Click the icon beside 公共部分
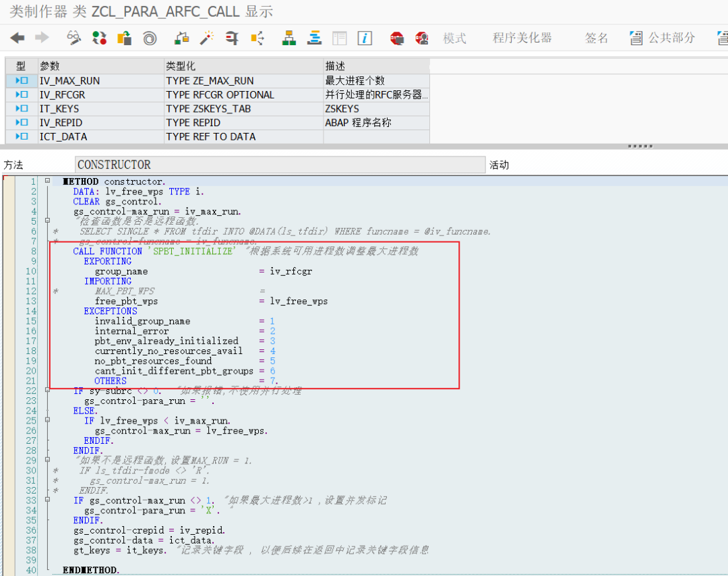This screenshot has width=728, height=576. click(636, 38)
